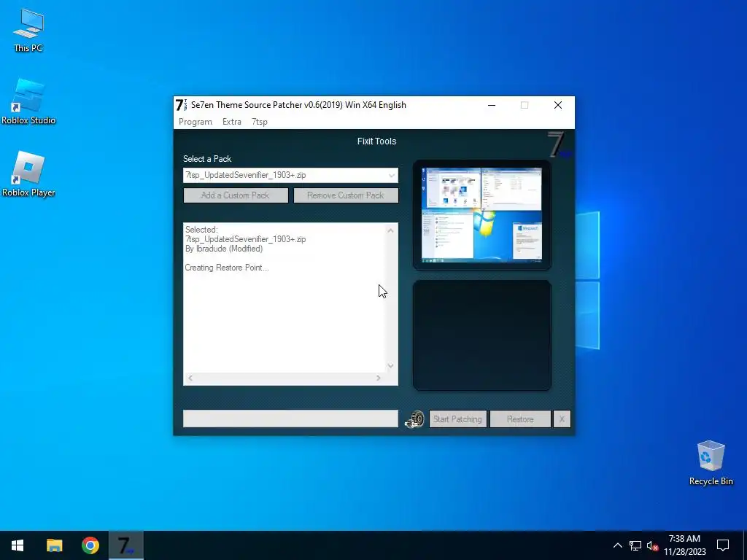747x560 pixels.
Task: Click Remove Custom Pack button
Action: 346,195
